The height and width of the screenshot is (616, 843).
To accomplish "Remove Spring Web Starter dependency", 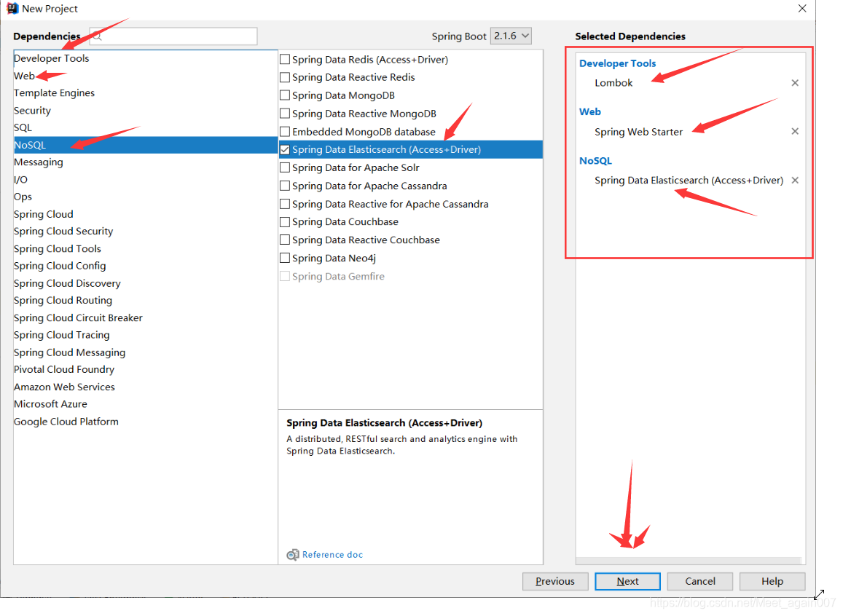I will tap(795, 131).
